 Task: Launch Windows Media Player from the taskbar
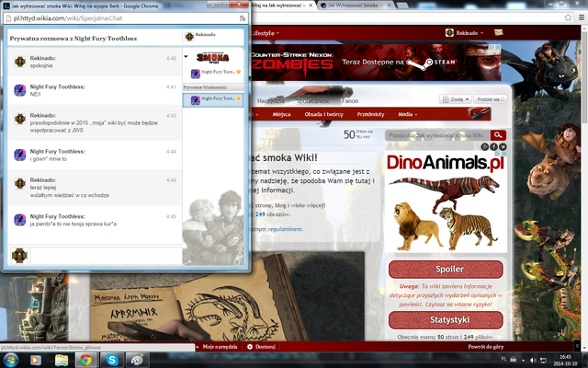point(36,360)
